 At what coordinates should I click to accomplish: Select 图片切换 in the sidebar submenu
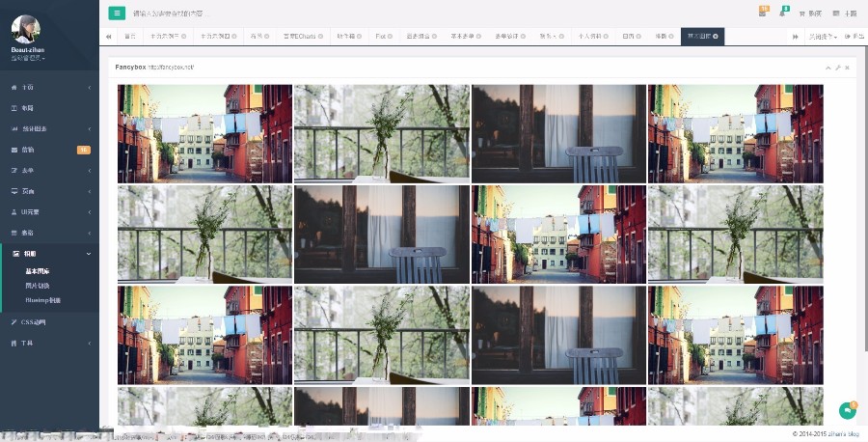(38, 286)
